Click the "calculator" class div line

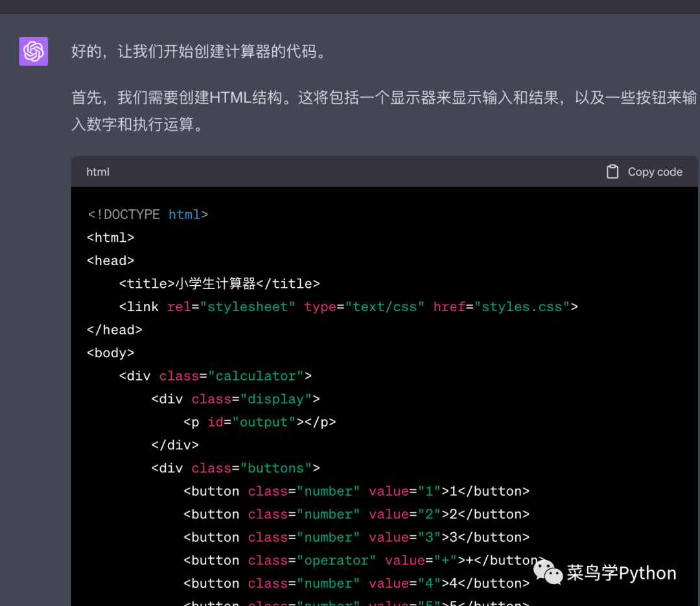[x=215, y=376]
